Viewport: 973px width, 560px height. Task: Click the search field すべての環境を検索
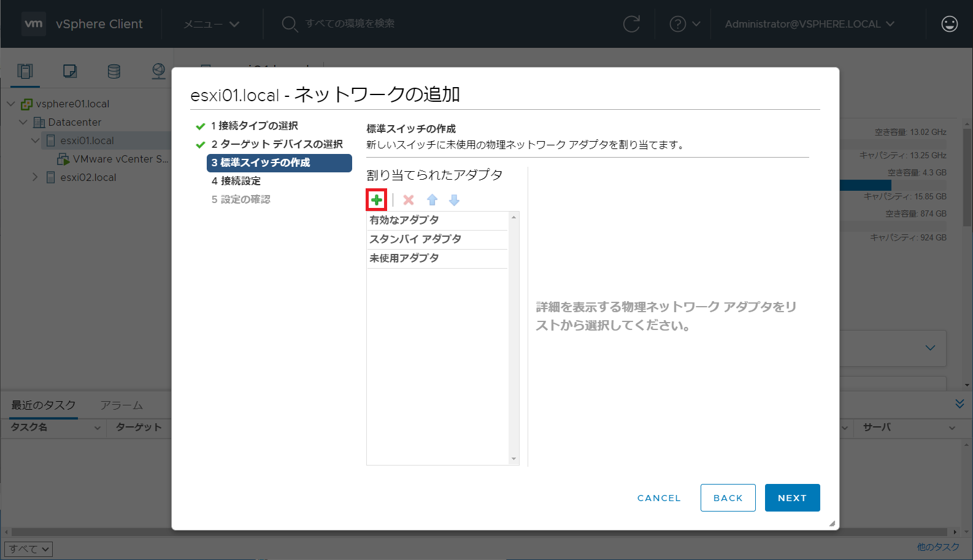pos(350,24)
